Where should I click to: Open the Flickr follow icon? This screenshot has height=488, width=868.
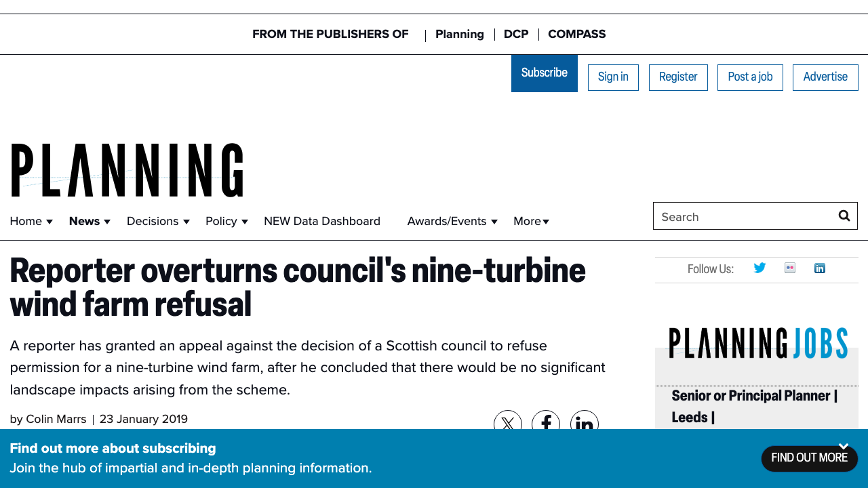pos(790,268)
